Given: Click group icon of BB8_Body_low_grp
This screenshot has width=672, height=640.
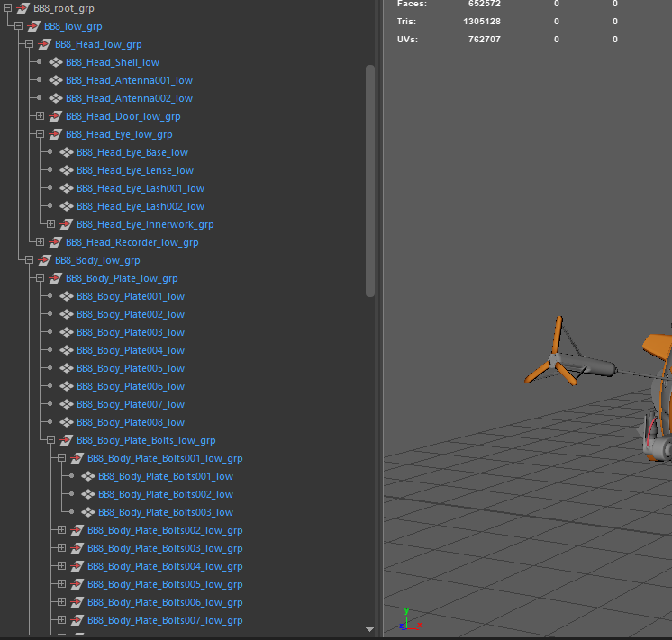Looking at the screenshot, I should (44, 260).
